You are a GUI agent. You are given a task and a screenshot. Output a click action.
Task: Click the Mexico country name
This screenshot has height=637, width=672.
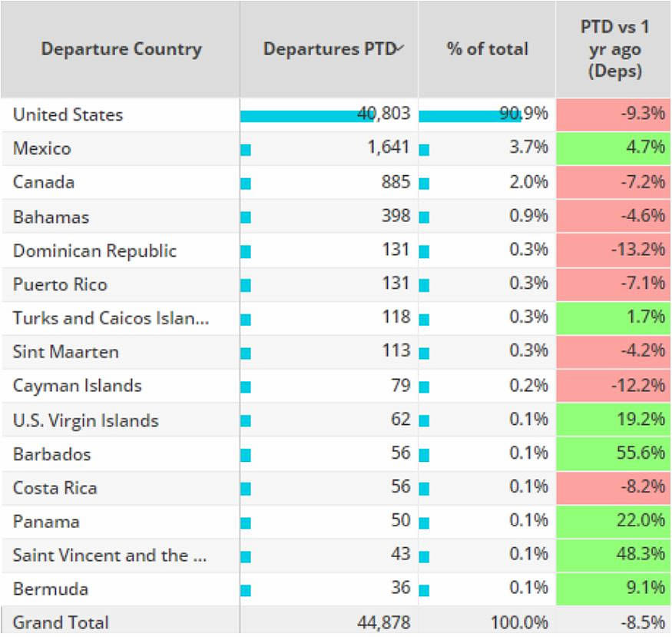coord(41,149)
